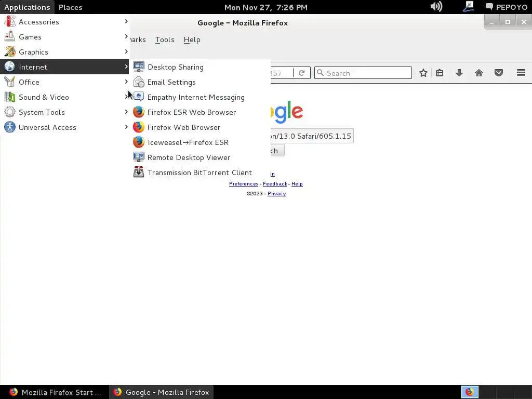This screenshot has width=532, height=399.
Task: Click the System Tools gear icon
Action: [10, 112]
